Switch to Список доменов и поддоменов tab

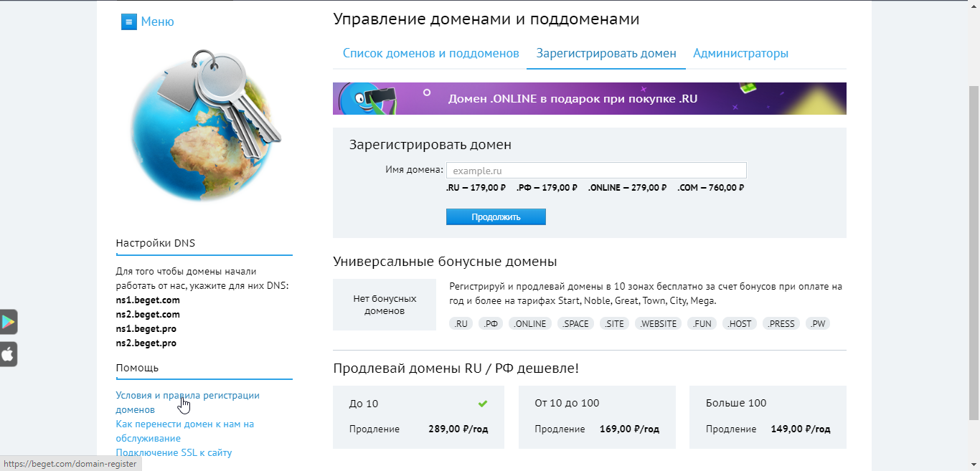(430, 53)
